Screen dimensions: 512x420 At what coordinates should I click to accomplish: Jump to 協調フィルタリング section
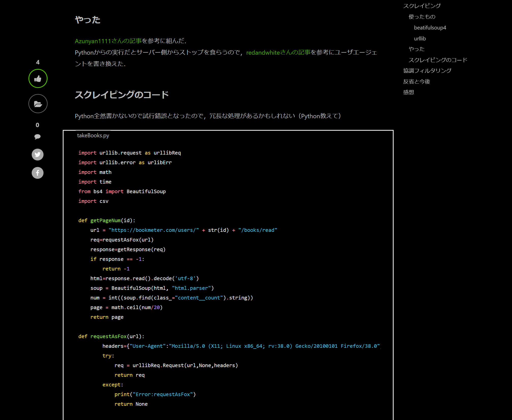(x=427, y=71)
